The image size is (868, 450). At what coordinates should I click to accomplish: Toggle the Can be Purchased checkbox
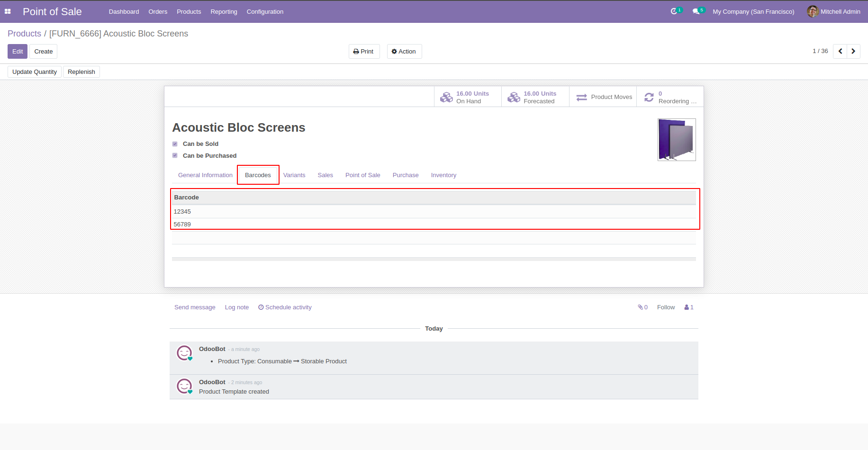[x=175, y=155]
